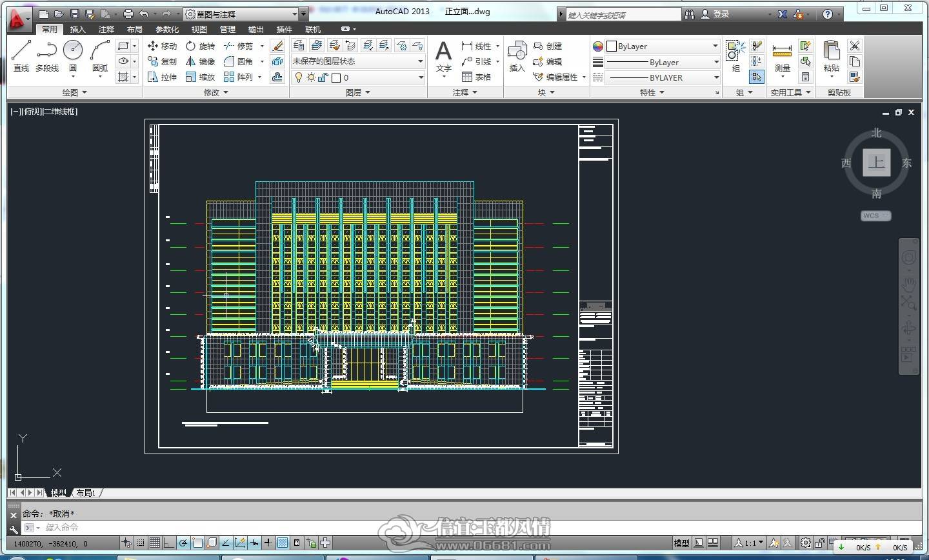This screenshot has height=560, width=929.
Task: Select the 多段线 (Polyline) tool
Action: click(47, 55)
